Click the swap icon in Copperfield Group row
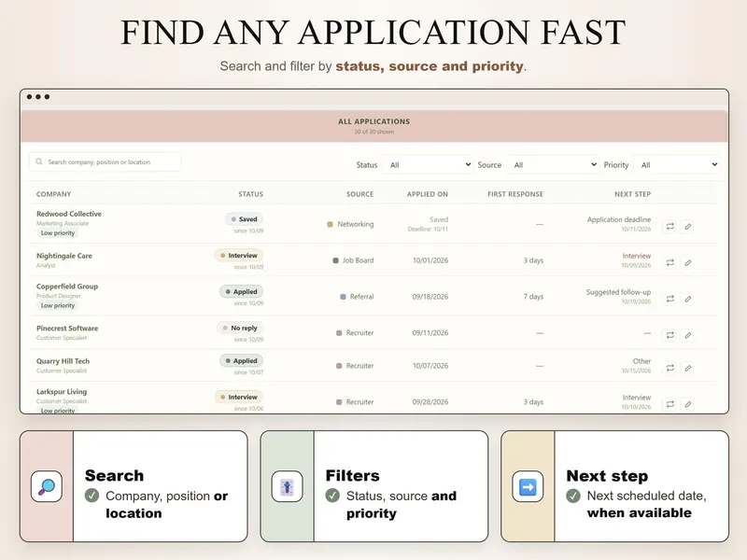The width and height of the screenshot is (747, 560). pyautogui.click(x=669, y=299)
